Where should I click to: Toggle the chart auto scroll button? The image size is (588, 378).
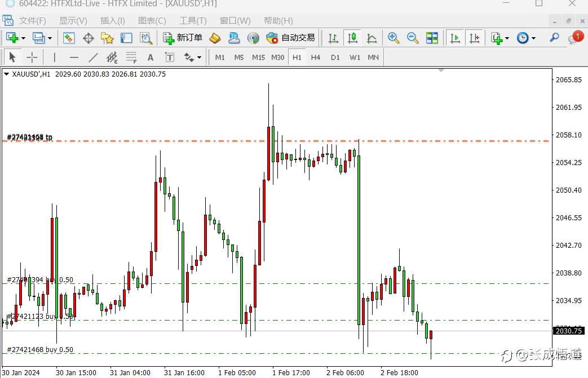455,38
